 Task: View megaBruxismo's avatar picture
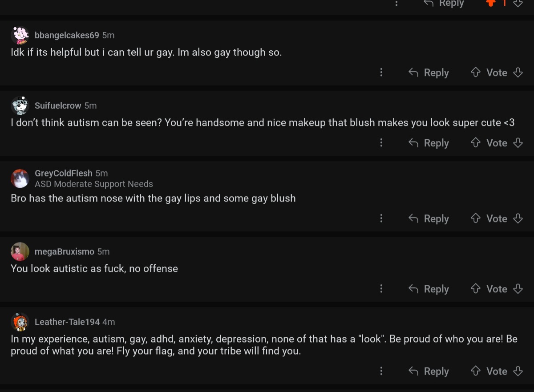tap(20, 252)
